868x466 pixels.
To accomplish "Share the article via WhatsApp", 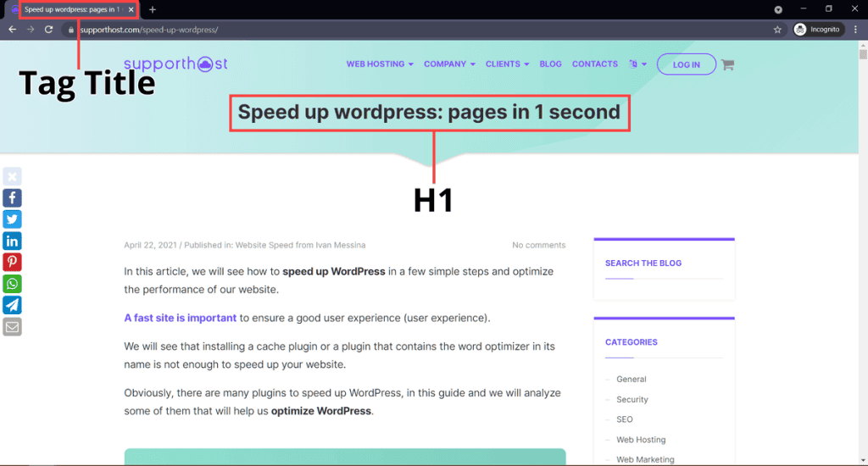I will pos(12,283).
